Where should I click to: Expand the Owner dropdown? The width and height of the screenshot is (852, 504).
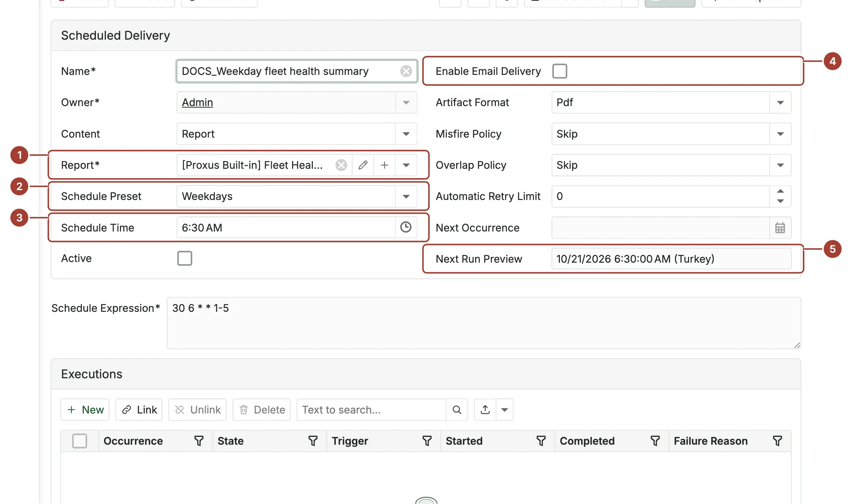[x=406, y=103]
